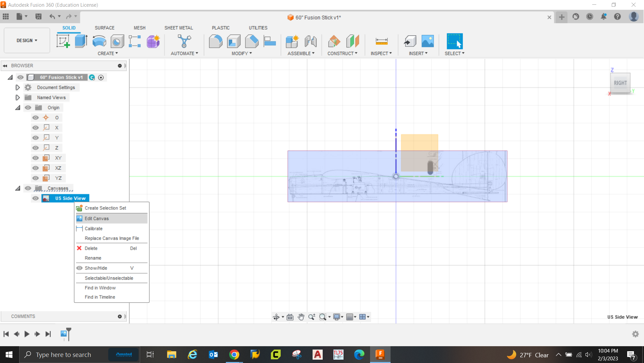This screenshot has height=363, width=644.
Task: Toggle visibility of the Canvases folder
Action: pyautogui.click(x=28, y=188)
